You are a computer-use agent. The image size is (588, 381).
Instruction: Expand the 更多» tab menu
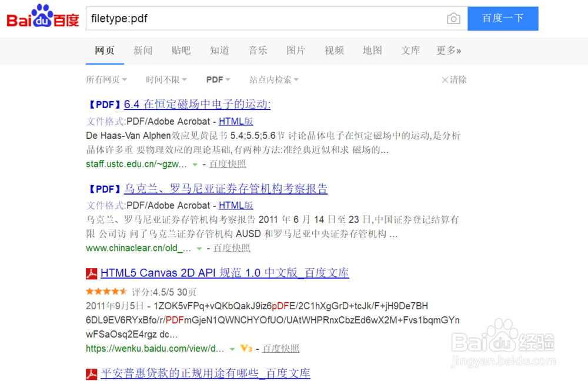pos(449,50)
